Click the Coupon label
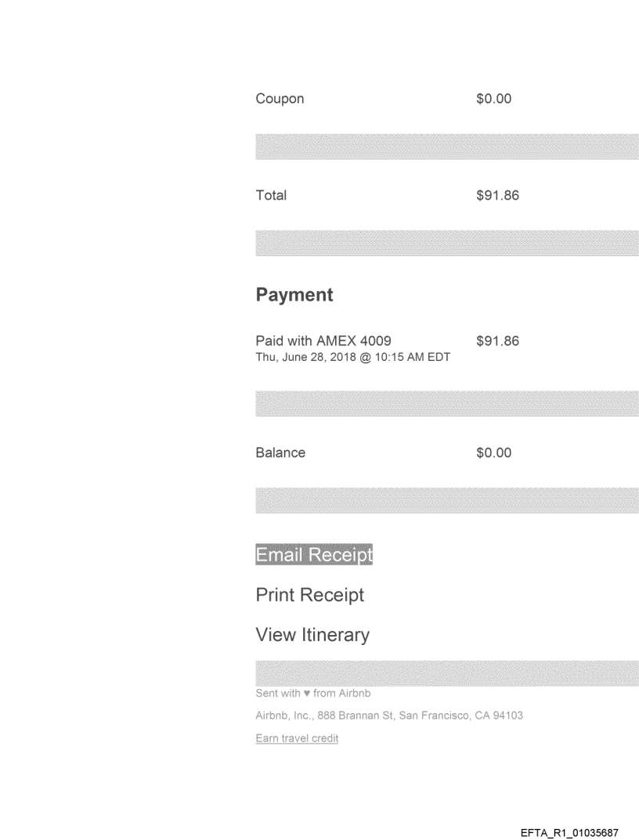 280,99
